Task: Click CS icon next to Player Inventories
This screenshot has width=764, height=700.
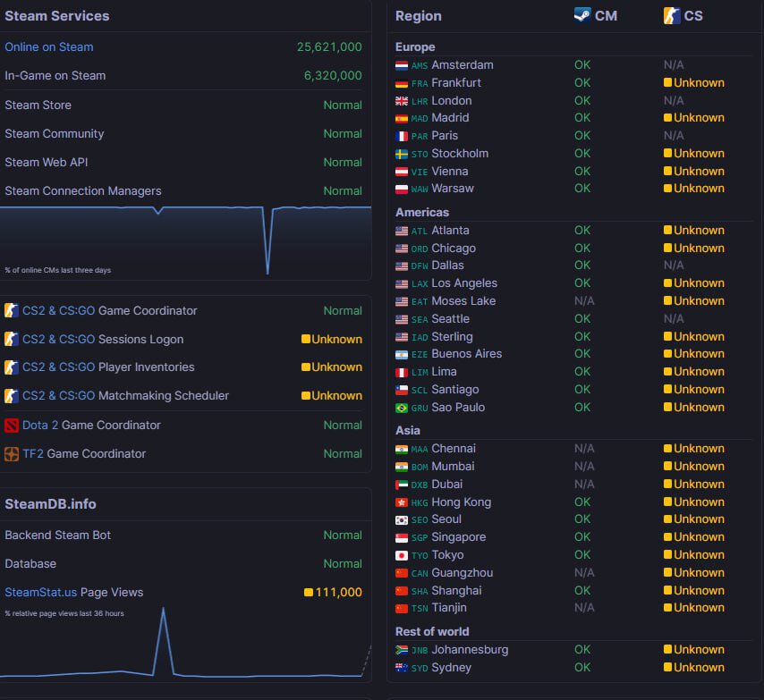Action: tap(12, 367)
